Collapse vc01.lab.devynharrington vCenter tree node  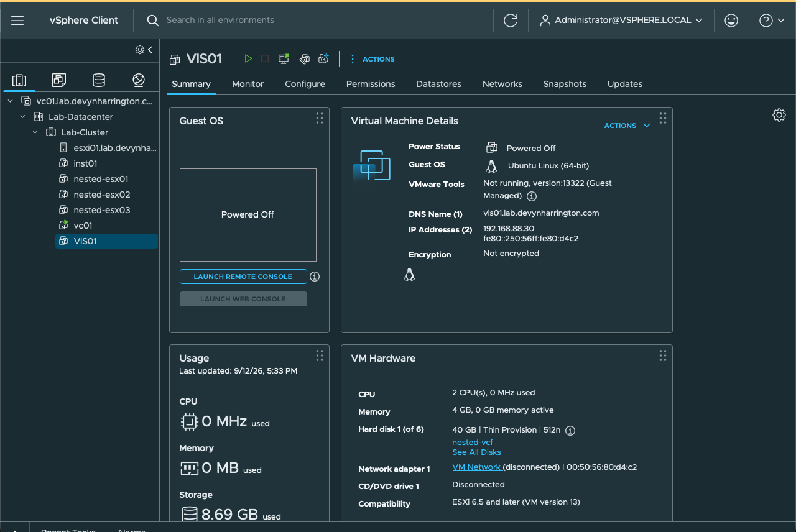point(11,101)
